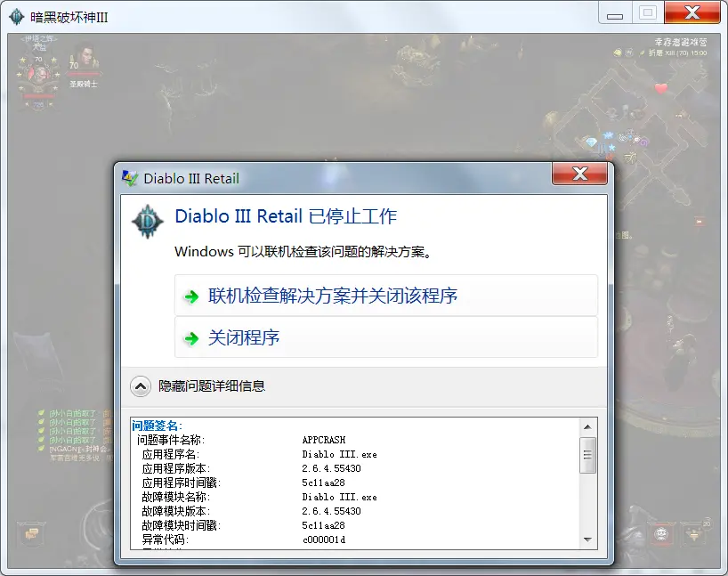This screenshot has height=576, width=728.
Task: Maximize the 暗黑破坏神III game window
Action: (x=648, y=13)
